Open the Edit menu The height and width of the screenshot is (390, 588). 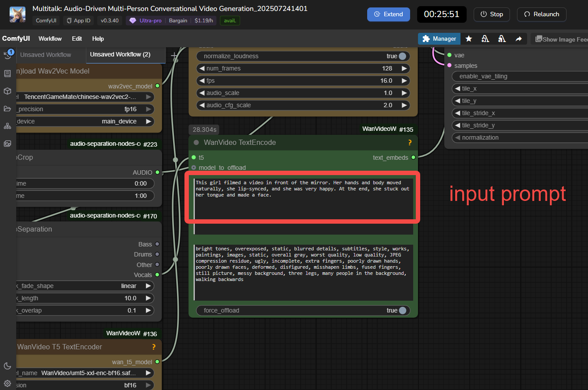point(77,39)
